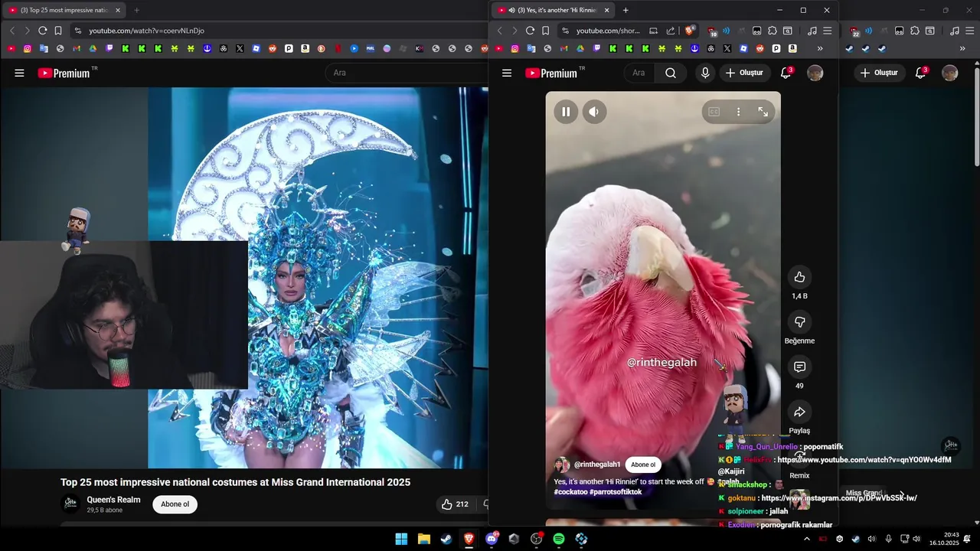Click the Brave Shields lion icon
The height and width of the screenshot is (551, 980).
click(x=689, y=31)
